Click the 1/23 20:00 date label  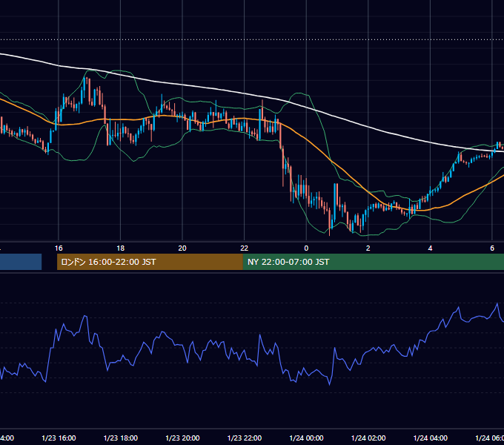coord(182,438)
